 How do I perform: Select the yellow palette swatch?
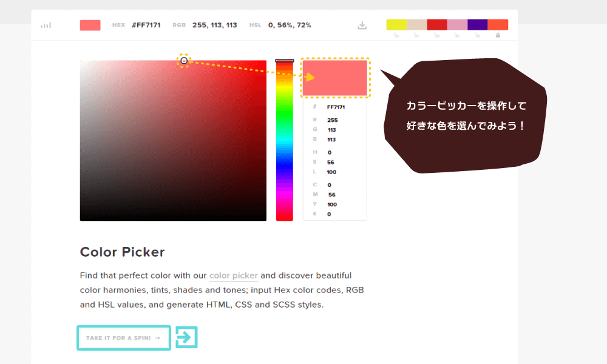(396, 25)
